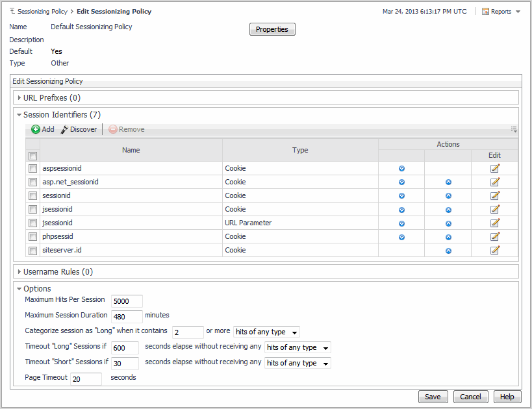Check the sessionid row checkbox
The height and width of the screenshot is (409, 532).
[33, 195]
